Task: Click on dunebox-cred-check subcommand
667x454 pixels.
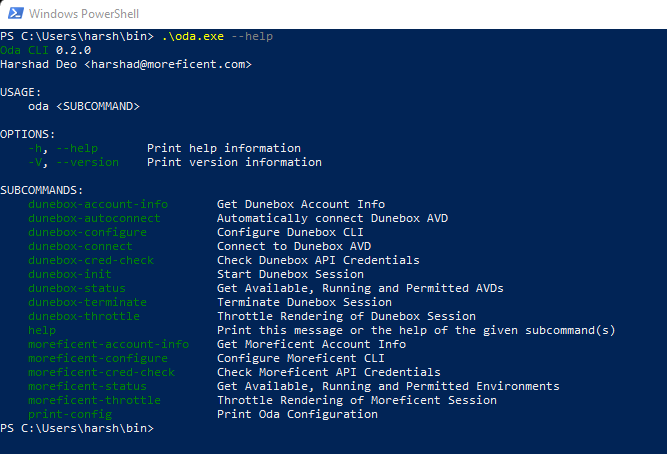Action: 91,260
